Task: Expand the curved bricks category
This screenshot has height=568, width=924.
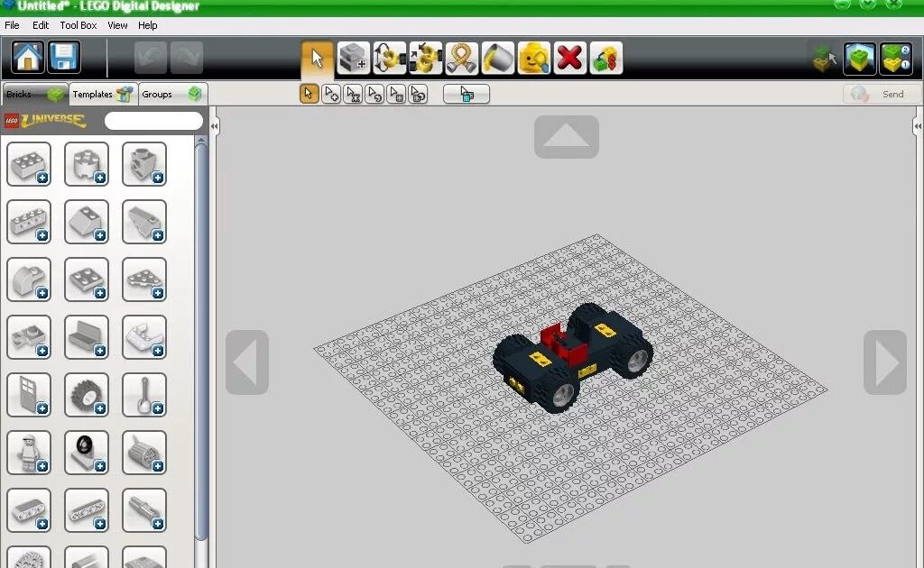Action: click(x=29, y=279)
